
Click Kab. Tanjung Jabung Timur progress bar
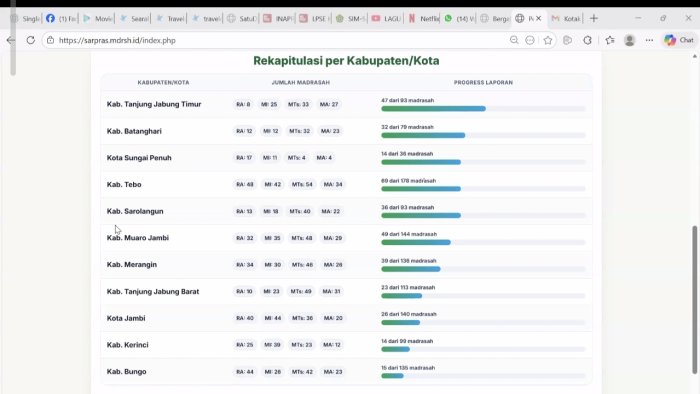point(483,109)
